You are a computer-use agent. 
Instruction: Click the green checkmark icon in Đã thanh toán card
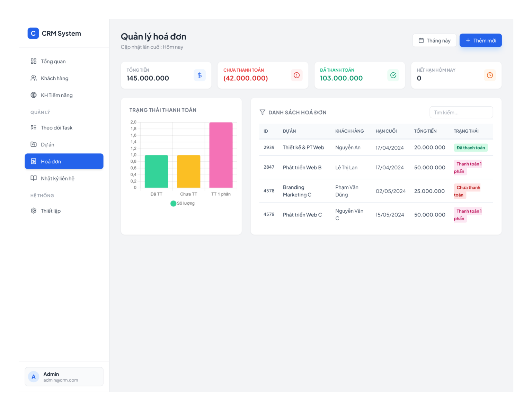[393, 75]
